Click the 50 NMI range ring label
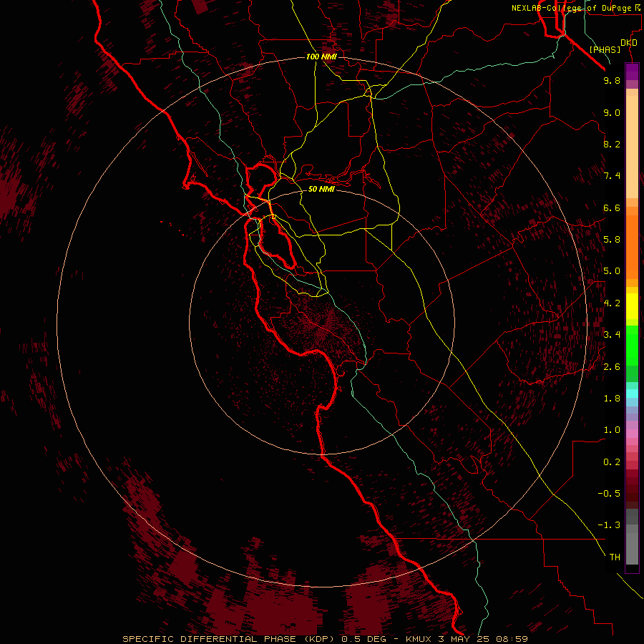Viewport: 644px width, 644px height. [x=321, y=189]
